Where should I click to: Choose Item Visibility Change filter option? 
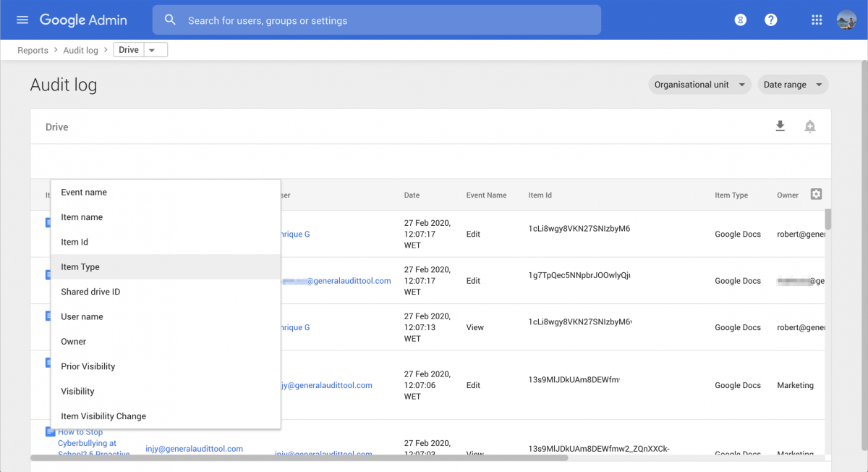point(166,416)
